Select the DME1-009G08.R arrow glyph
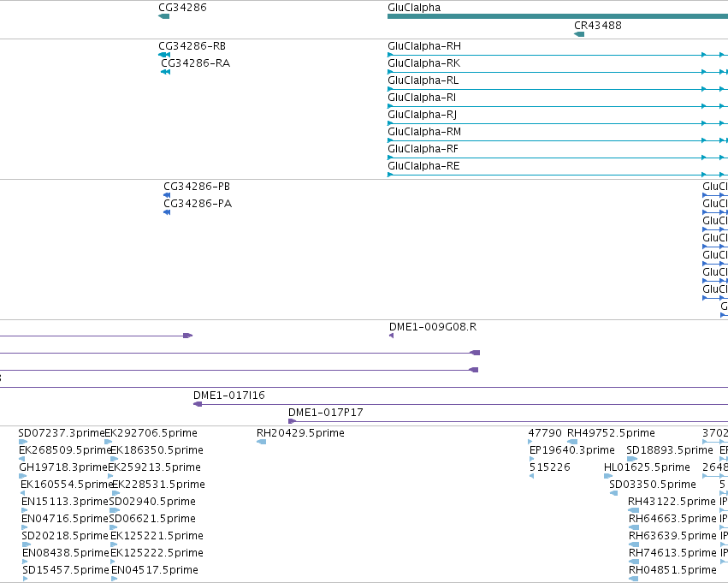The image size is (728, 583). tap(392, 336)
